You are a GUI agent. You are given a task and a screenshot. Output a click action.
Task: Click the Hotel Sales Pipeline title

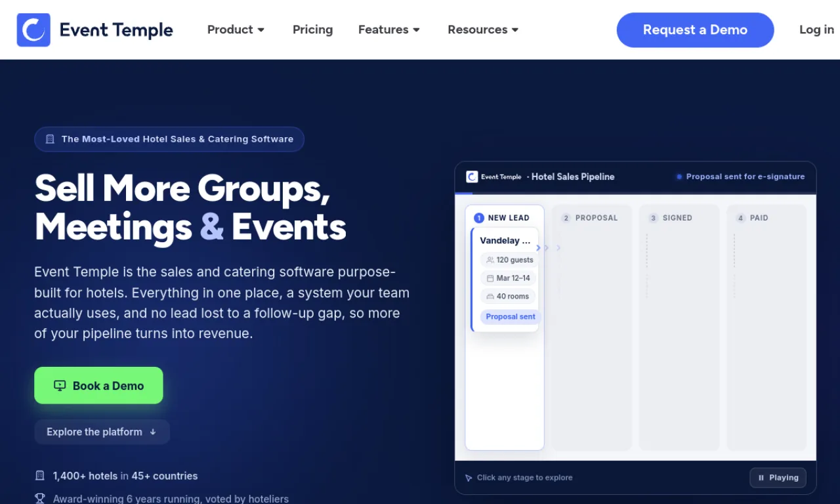tap(573, 177)
